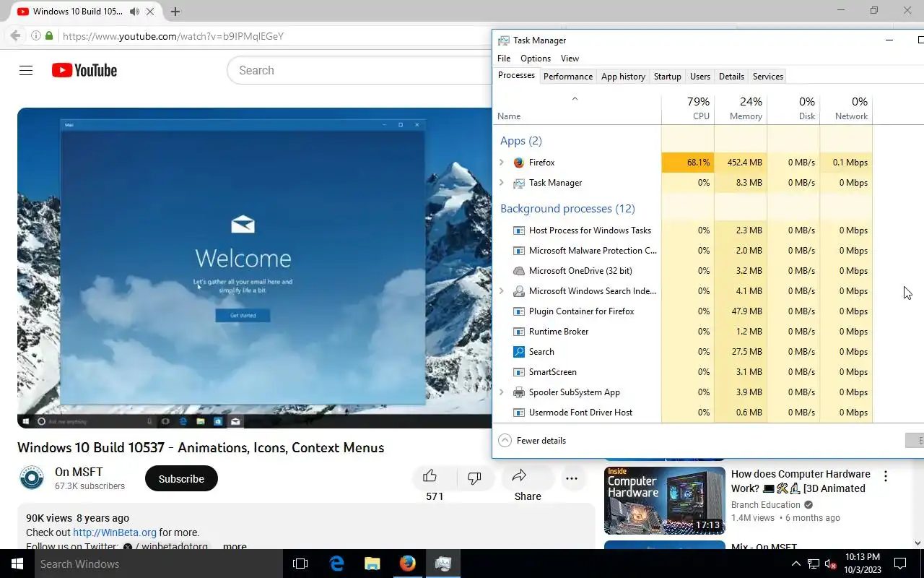
Task: Expand the Task Manager process entry
Action: click(x=502, y=183)
